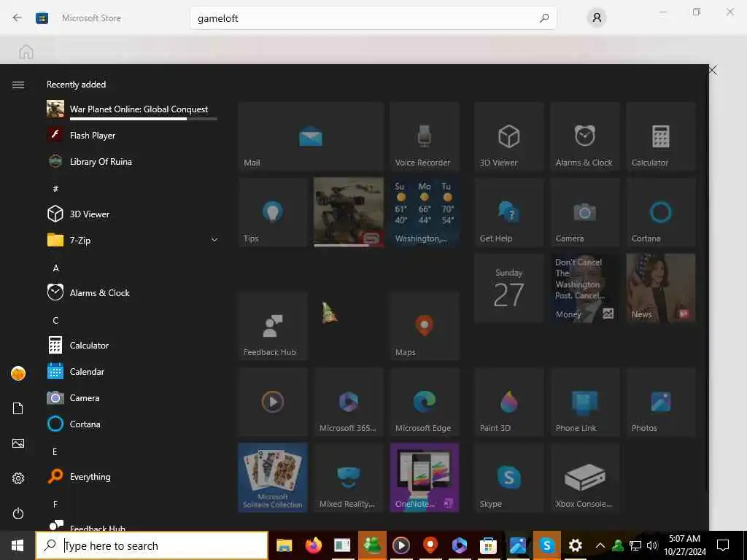Open the Sunday 27 calendar tile
Screen dimensions: 747x560
[x=508, y=288]
